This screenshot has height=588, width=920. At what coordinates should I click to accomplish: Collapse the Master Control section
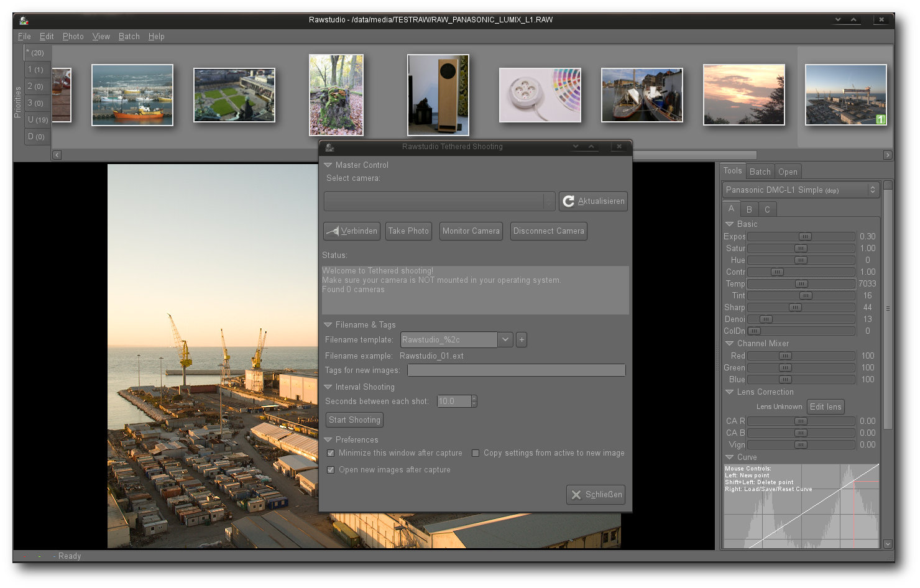328,165
